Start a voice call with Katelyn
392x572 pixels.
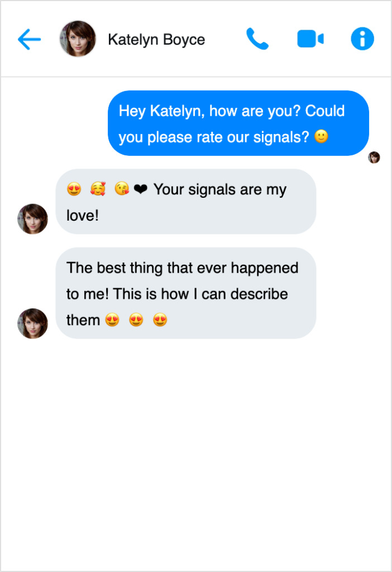pos(257,39)
